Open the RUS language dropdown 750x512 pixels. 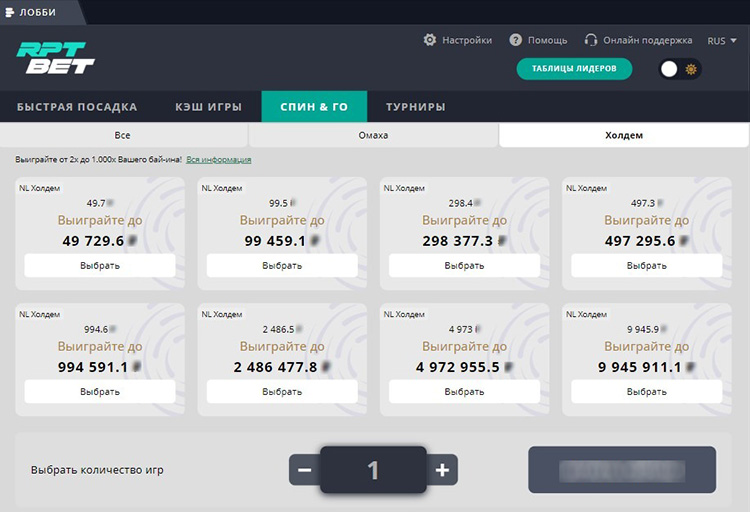click(x=722, y=41)
